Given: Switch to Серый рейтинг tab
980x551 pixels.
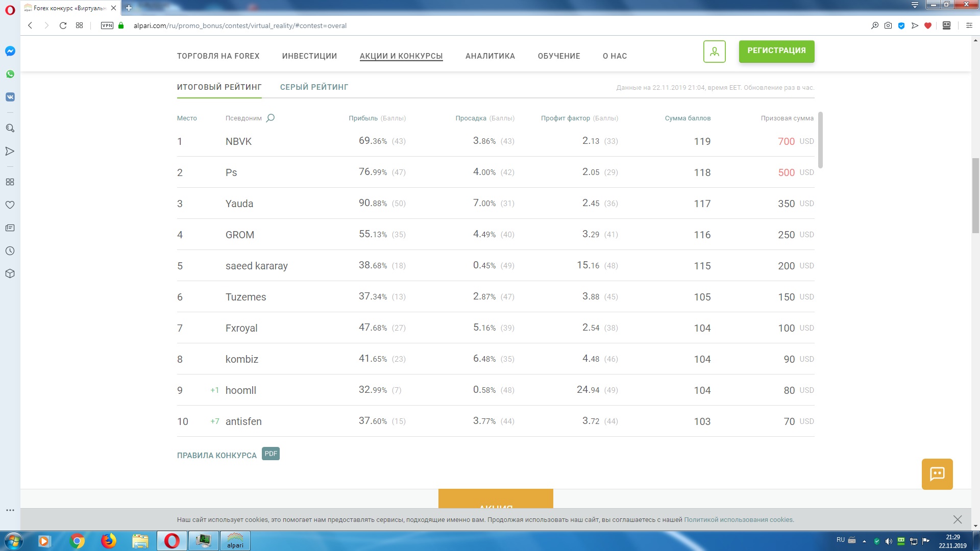Looking at the screenshot, I should (314, 87).
